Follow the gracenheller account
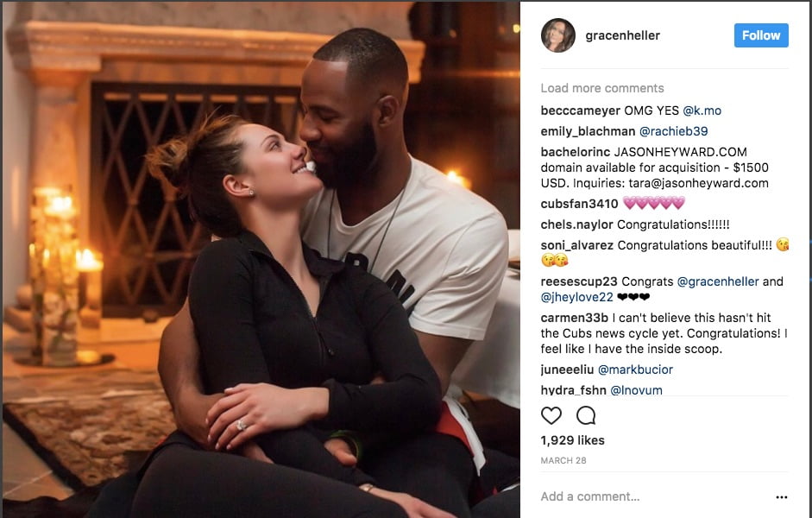 (x=761, y=35)
